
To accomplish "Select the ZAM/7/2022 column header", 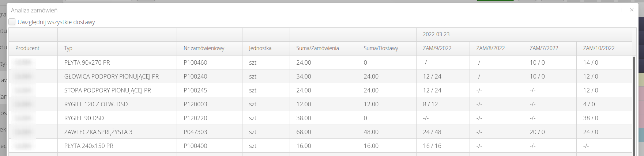I will (544, 48).
